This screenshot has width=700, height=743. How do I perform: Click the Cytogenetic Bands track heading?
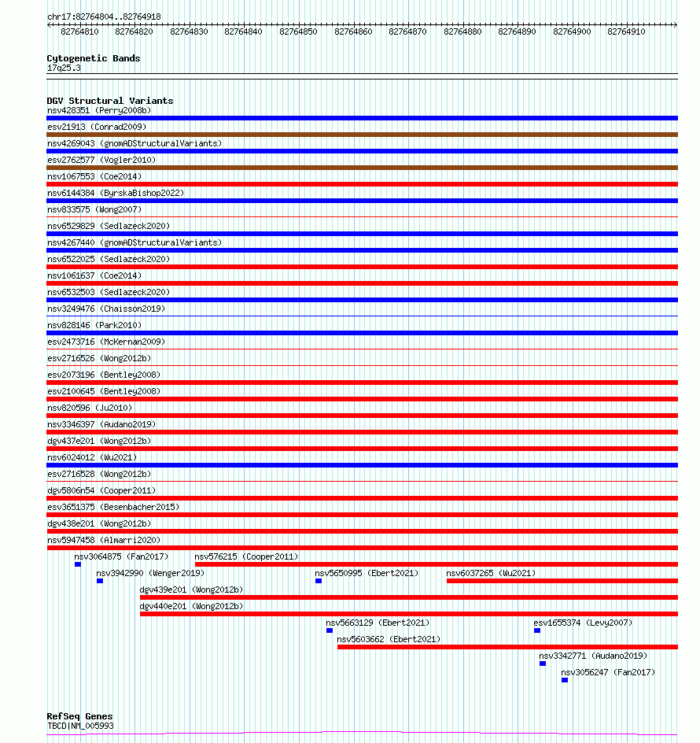[94, 58]
